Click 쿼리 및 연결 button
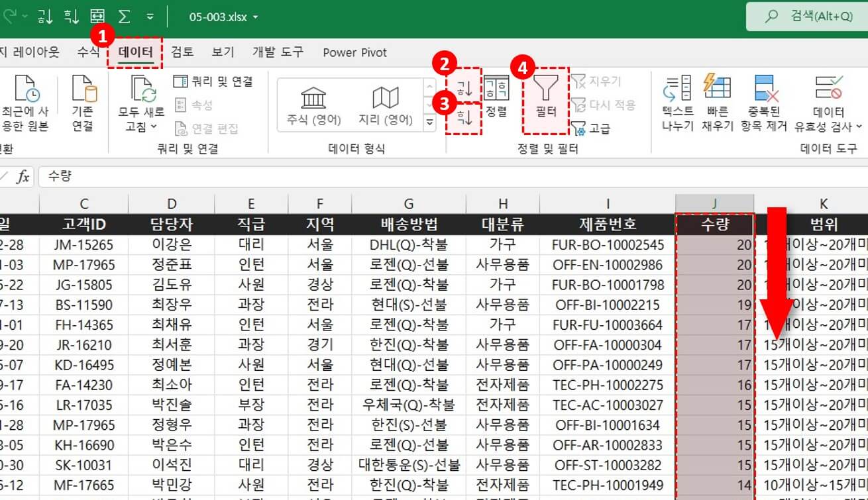868x500 pixels. click(213, 81)
